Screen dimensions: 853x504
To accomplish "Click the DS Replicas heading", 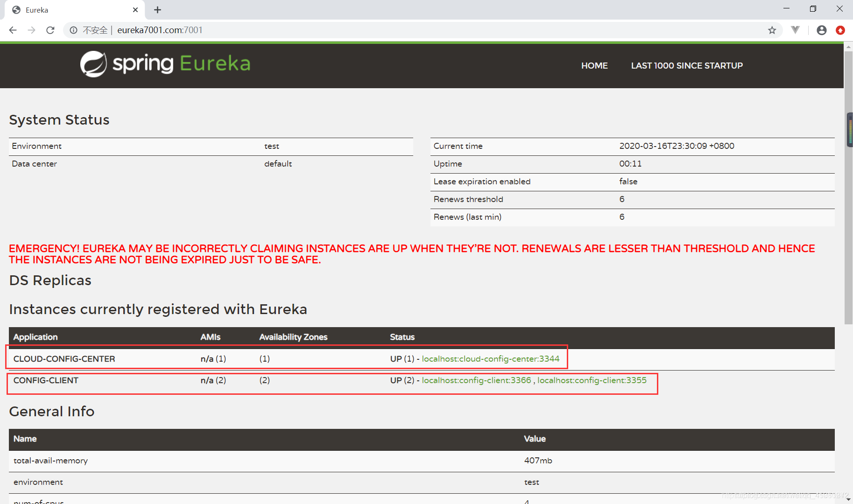I will [x=50, y=280].
